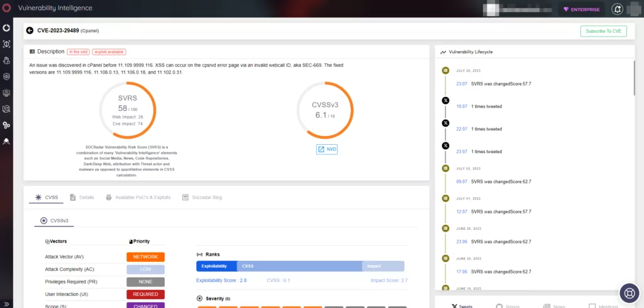
Task: Click the Description section icon
Action: coord(32,52)
